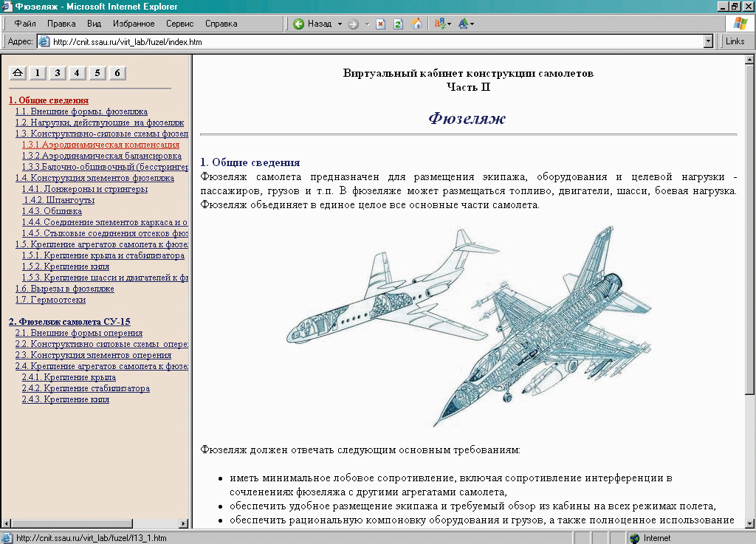This screenshot has height=544, width=756.
Task: Go to browser Home page icon
Action: 417,24
